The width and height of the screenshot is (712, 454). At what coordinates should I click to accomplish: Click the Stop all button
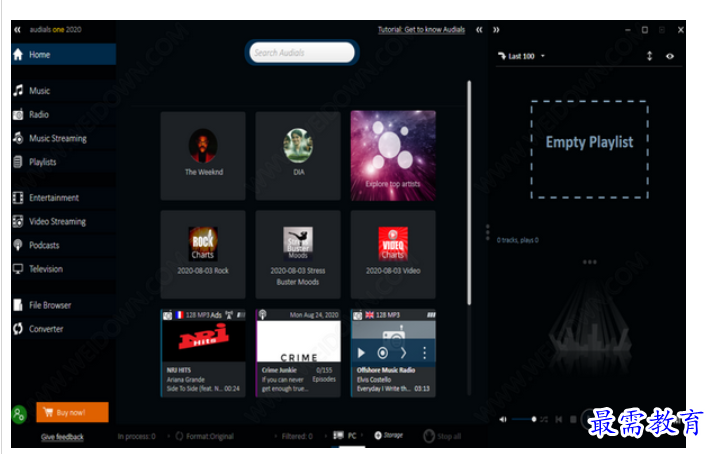pos(442,436)
